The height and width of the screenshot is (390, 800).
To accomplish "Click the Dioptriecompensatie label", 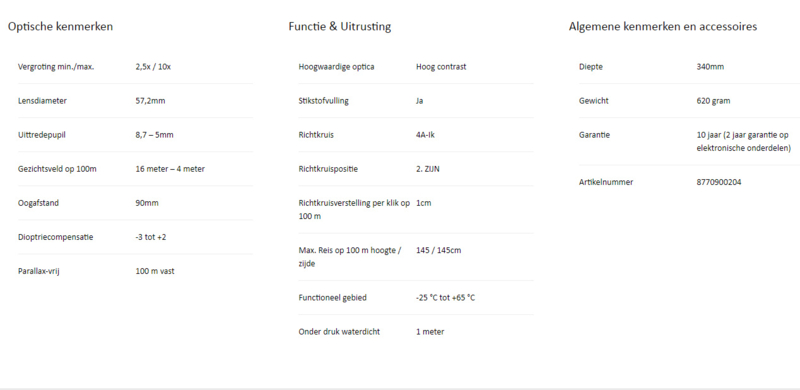I will pos(56,237).
